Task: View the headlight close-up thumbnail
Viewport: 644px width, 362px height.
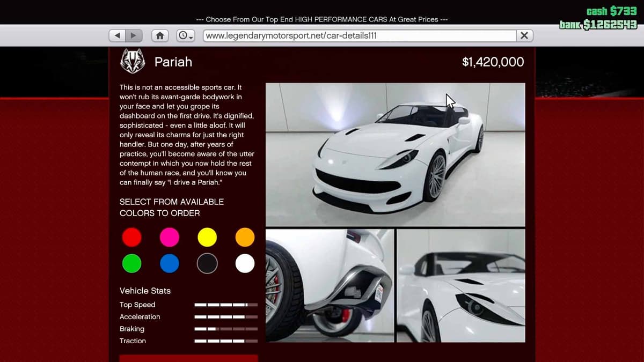Action: coord(460,285)
